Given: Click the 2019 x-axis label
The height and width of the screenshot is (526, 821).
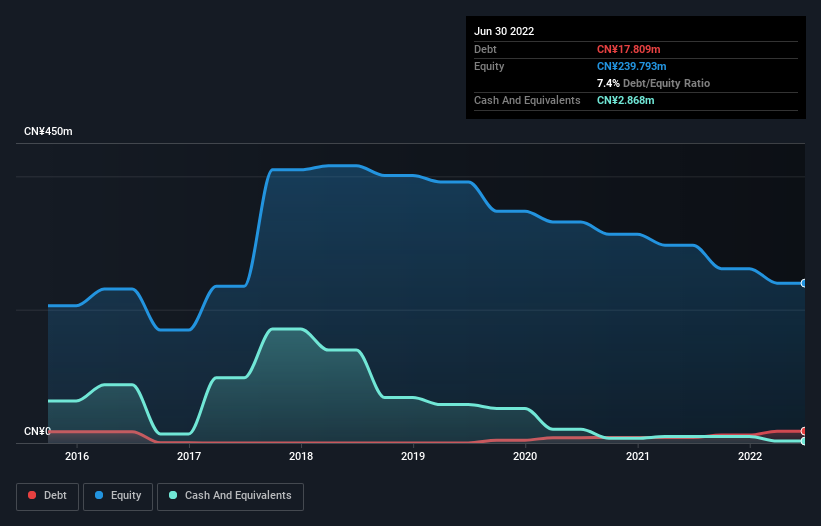Looking at the screenshot, I should (413, 456).
